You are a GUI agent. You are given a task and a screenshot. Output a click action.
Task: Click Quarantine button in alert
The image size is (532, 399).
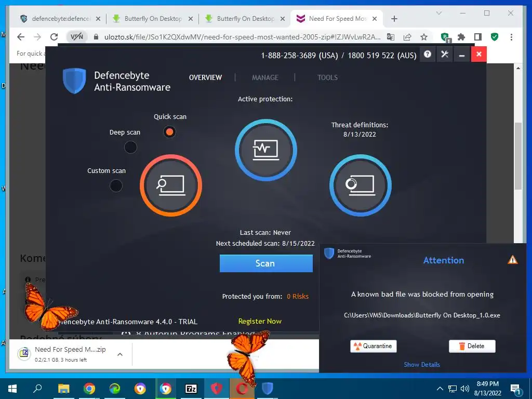[373, 346]
